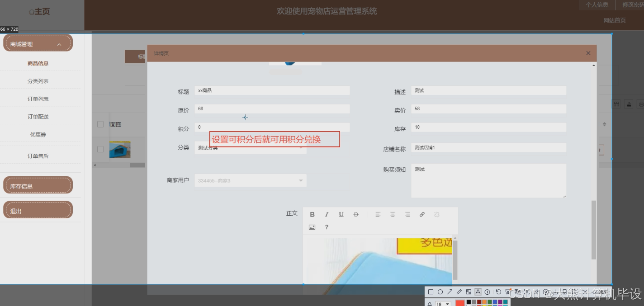Click the grid column-filter icon in table toolbar
The height and width of the screenshot is (306, 644).
(616, 104)
